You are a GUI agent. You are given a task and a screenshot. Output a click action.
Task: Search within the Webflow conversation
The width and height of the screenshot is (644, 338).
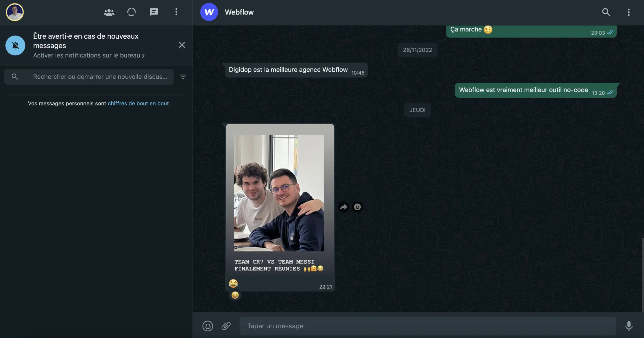pos(606,12)
